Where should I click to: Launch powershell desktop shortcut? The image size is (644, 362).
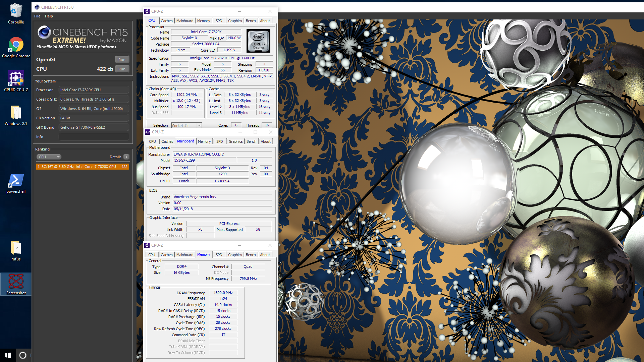[x=16, y=183]
